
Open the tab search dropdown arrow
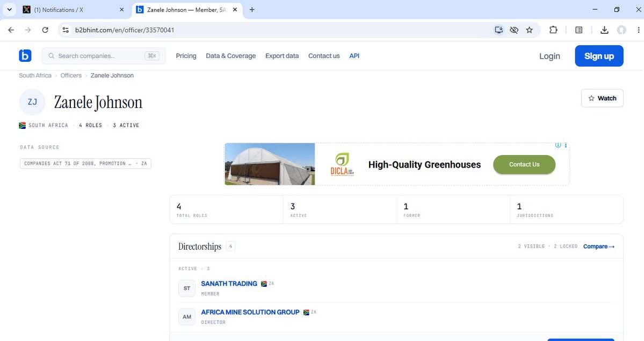click(x=9, y=10)
